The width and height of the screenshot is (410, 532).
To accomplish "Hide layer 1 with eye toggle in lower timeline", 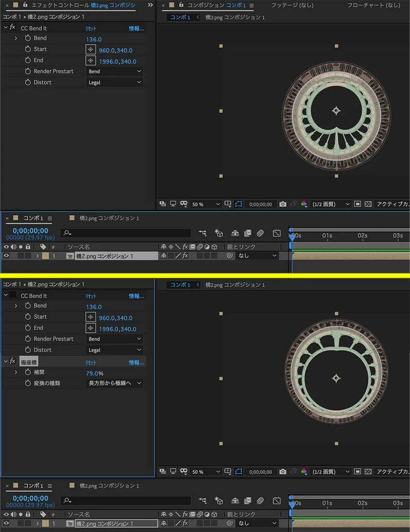I will pos(6,523).
